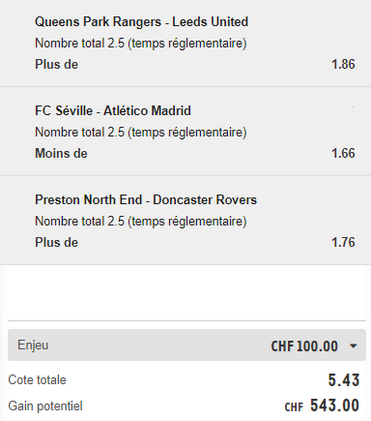Open Queens Park Rangers - Leeds United match
371x421 pixels.
(x=142, y=22)
